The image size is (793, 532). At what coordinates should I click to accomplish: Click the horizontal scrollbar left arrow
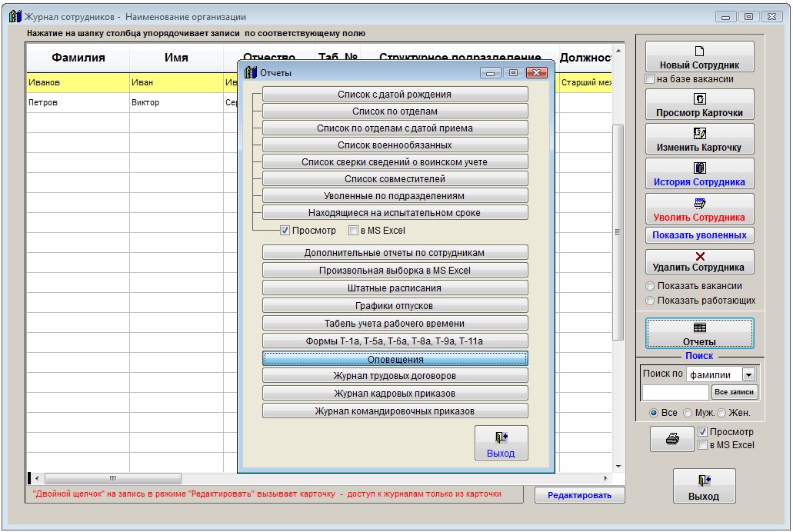pyautogui.click(x=37, y=478)
